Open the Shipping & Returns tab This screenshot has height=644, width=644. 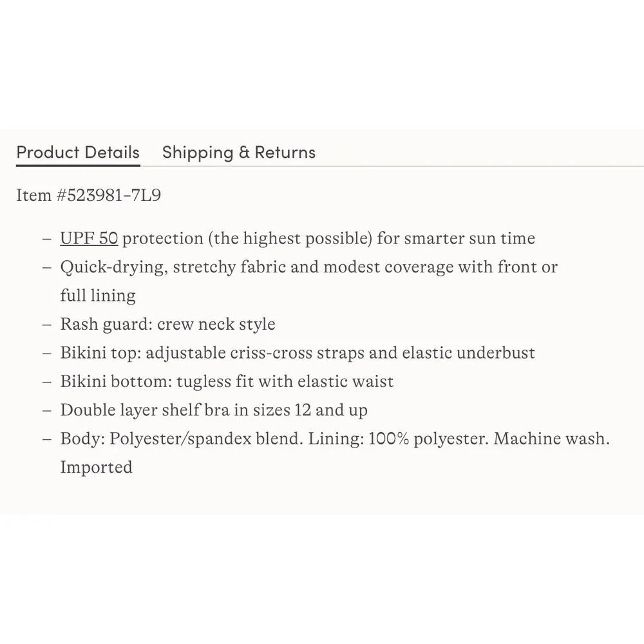pyautogui.click(x=239, y=153)
